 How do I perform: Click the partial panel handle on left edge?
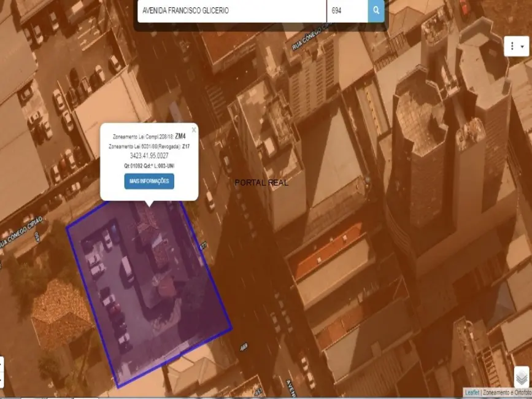point(2,373)
